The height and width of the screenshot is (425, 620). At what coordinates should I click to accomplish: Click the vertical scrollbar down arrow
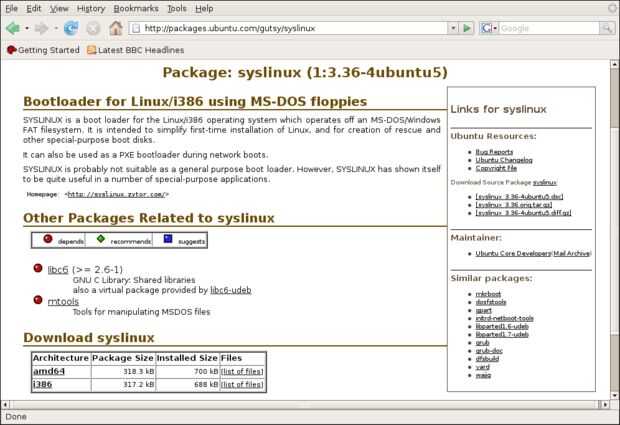click(614, 395)
